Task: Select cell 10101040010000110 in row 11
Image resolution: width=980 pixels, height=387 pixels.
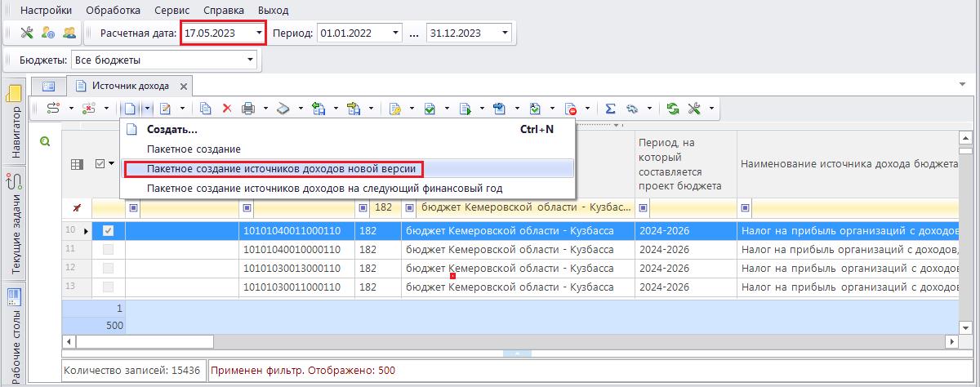Action: click(x=297, y=249)
